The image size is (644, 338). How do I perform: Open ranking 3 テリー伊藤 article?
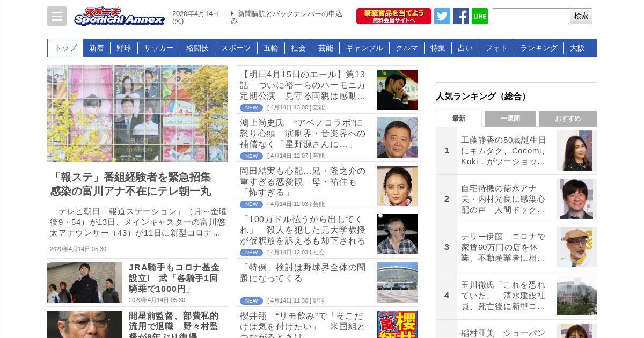[504, 247]
